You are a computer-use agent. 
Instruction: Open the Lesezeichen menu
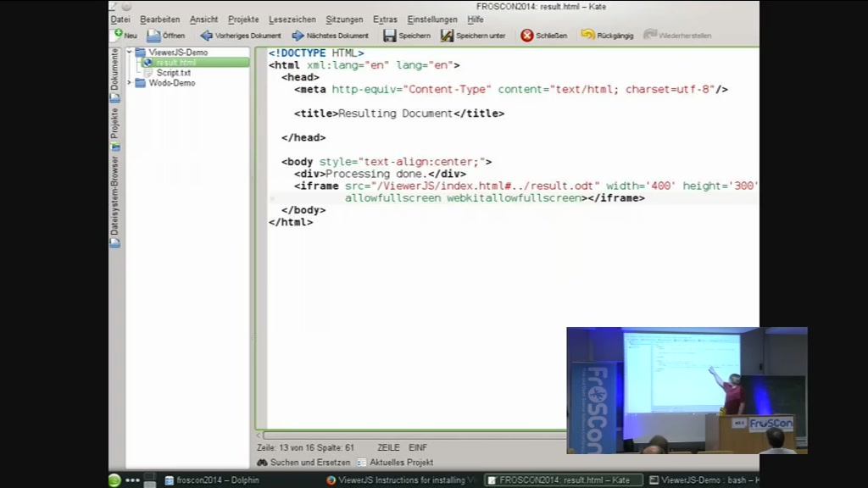click(x=292, y=19)
